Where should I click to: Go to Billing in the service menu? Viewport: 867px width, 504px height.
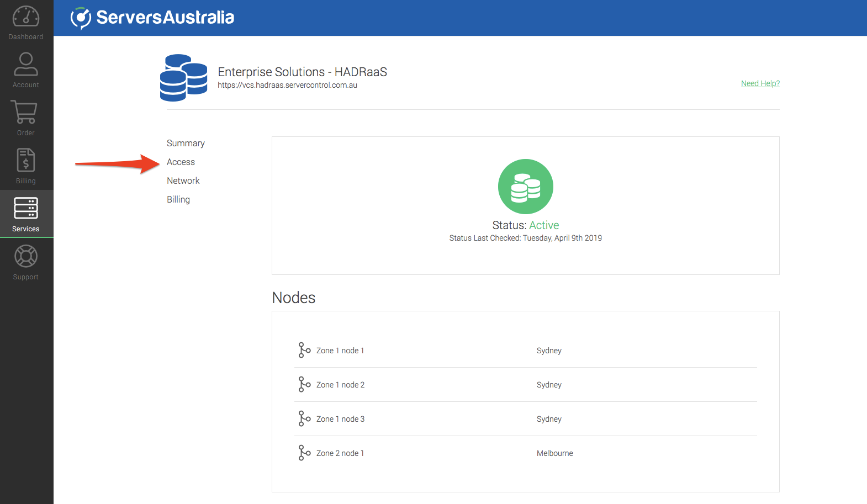click(178, 199)
